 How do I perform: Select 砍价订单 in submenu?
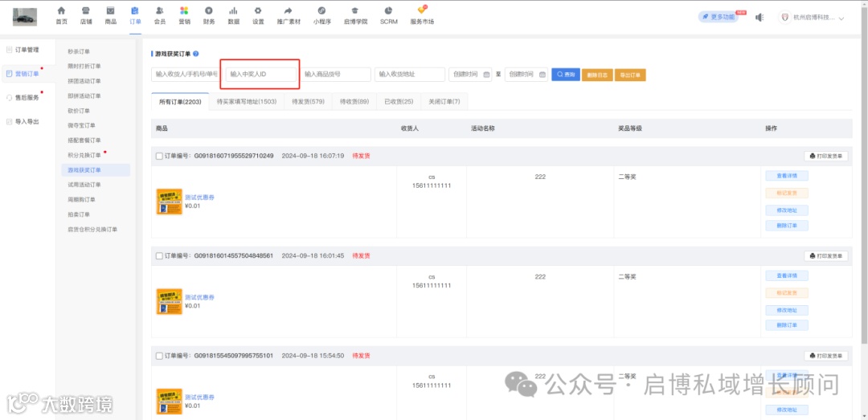(79, 111)
